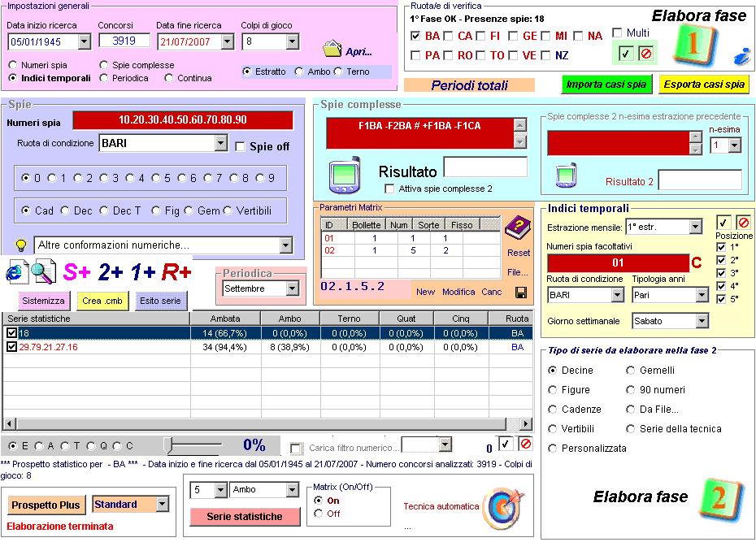The width and height of the screenshot is (756, 542).
Task: Select series row 29.79.21.27.16
Action: click(267, 347)
